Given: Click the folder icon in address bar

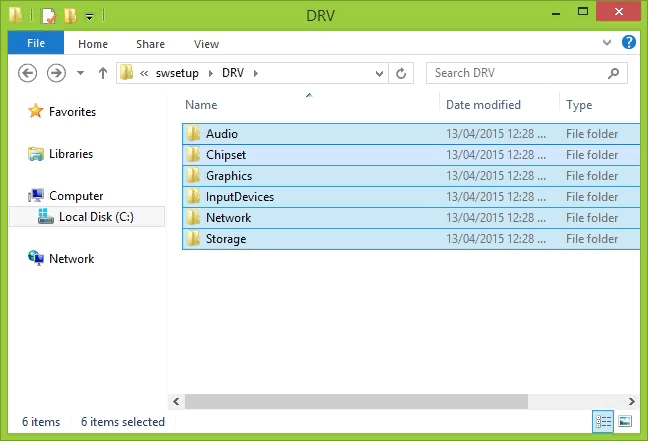Looking at the screenshot, I should [x=126, y=73].
